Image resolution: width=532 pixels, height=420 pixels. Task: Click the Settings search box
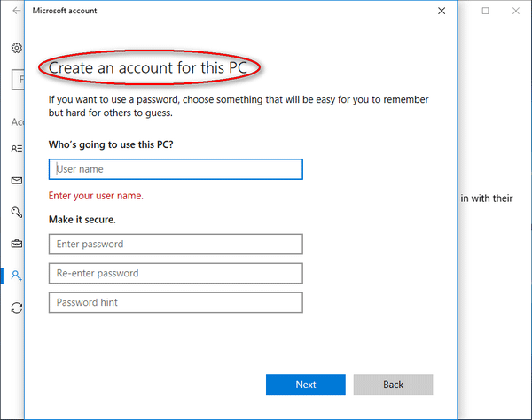pos(19,79)
